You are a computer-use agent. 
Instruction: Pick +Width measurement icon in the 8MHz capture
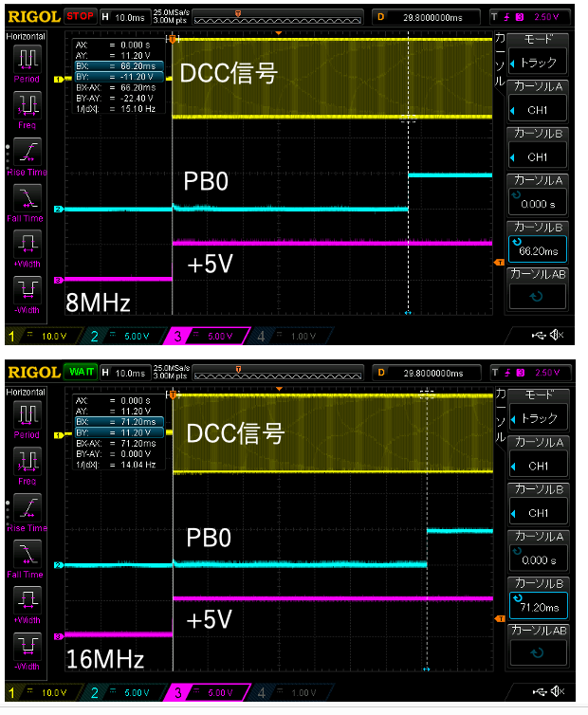(28, 245)
